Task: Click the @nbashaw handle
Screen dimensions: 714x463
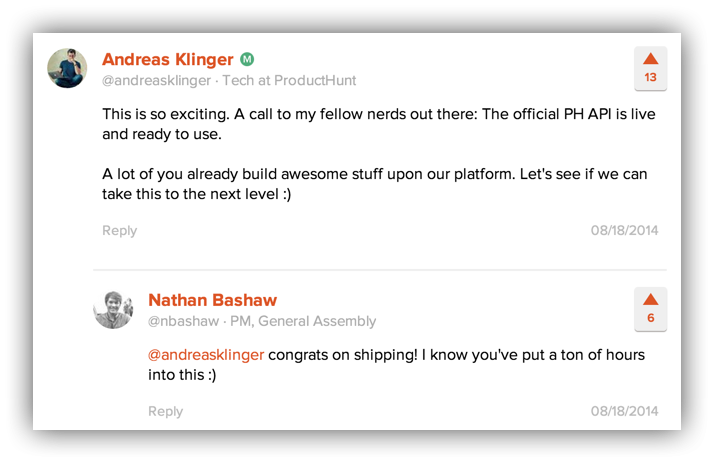Action: pos(182,322)
